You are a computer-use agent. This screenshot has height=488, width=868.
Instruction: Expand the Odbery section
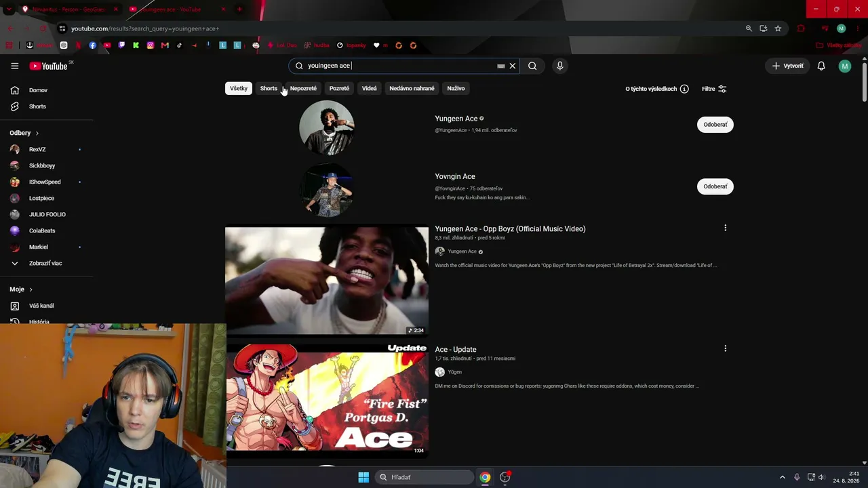coord(24,133)
